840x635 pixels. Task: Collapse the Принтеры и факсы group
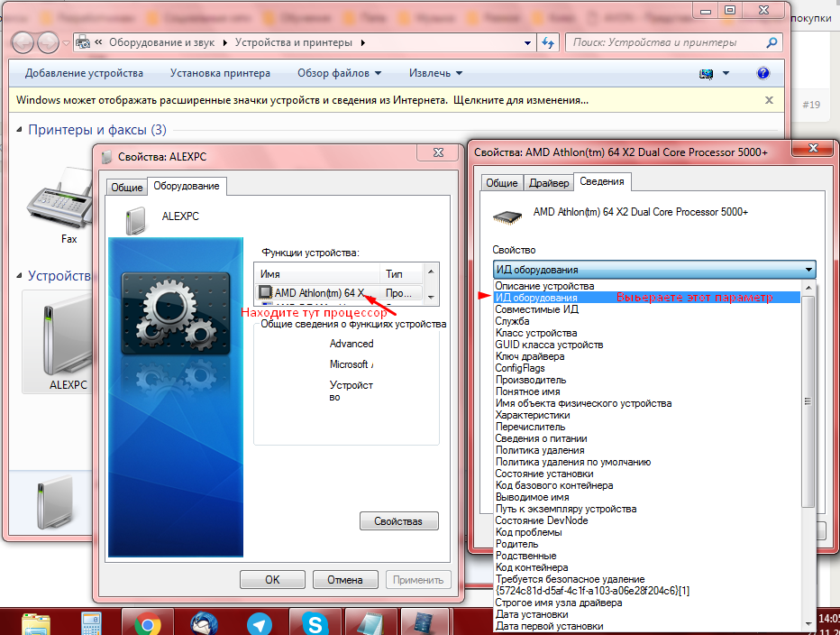click(x=19, y=130)
